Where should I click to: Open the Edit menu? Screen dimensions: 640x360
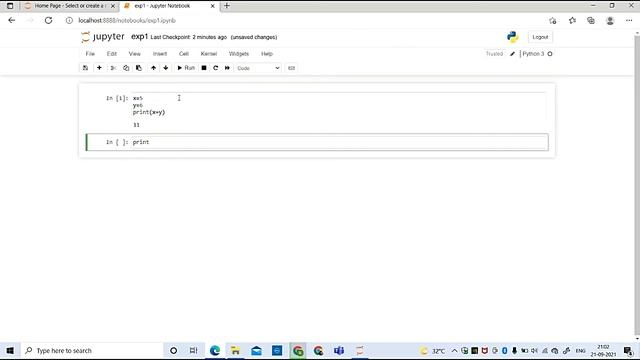pyautogui.click(x=112, y=54)
